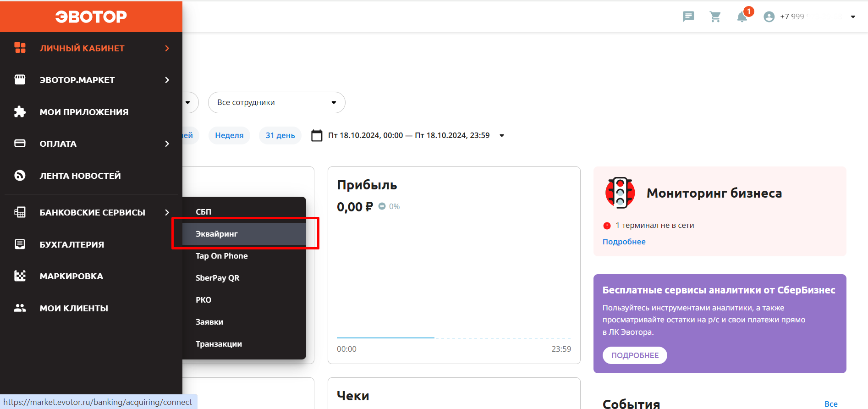Open the chat messages icon
Viewport: 868px width, 409px height.
[x=688, y=17]
